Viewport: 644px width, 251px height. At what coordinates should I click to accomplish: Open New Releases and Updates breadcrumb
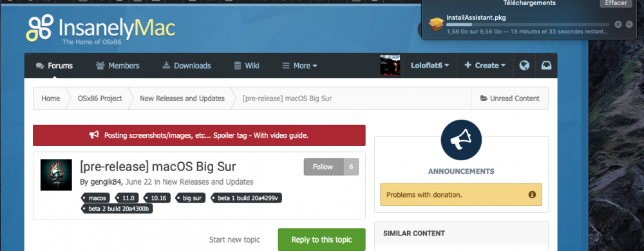pos(182,98)
